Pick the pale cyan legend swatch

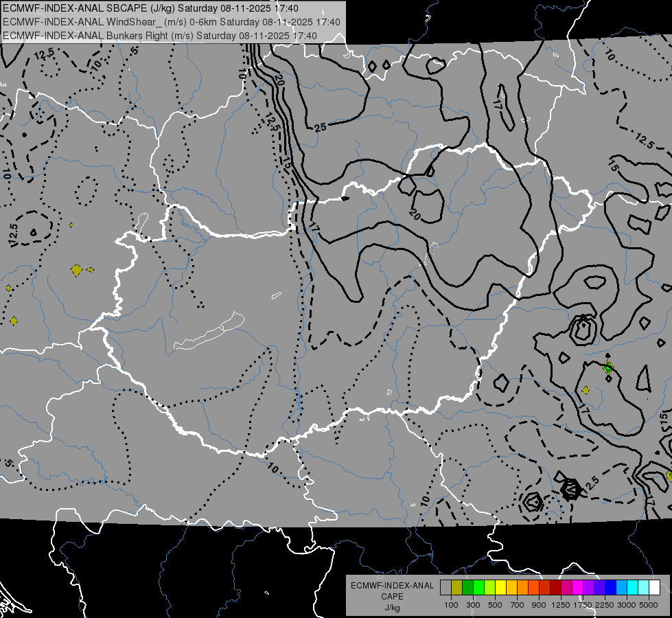(x=644, y=587)
